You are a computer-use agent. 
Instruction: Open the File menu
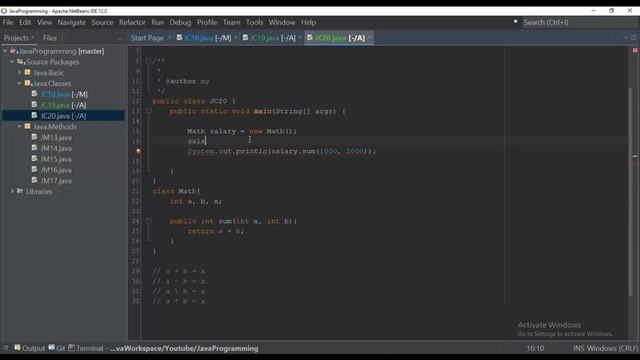click(8, 22)
